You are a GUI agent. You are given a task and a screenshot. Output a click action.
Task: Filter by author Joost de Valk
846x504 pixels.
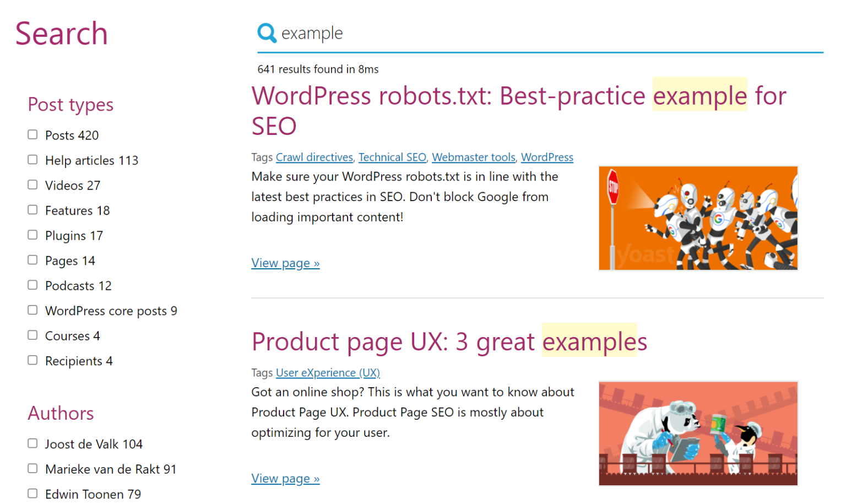(32, 443)
